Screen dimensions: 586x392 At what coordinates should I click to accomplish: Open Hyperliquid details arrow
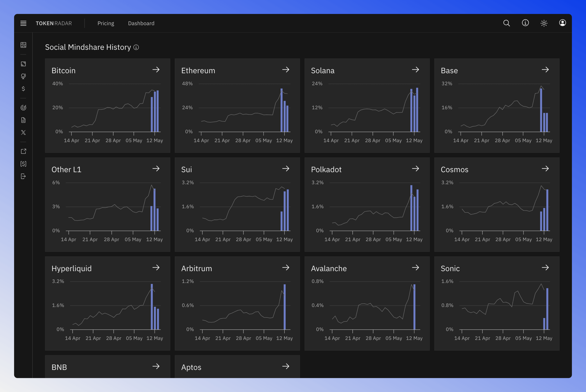coord(156,268)
